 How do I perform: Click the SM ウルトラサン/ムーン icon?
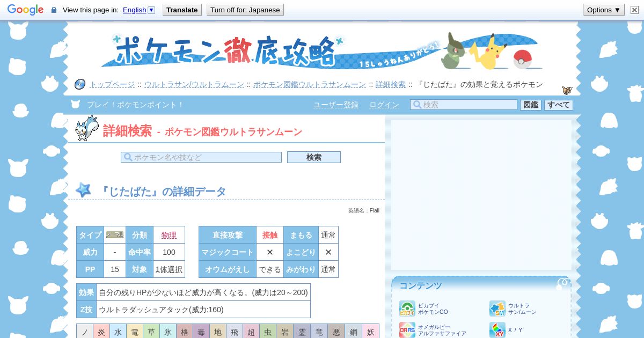(497, 308)
